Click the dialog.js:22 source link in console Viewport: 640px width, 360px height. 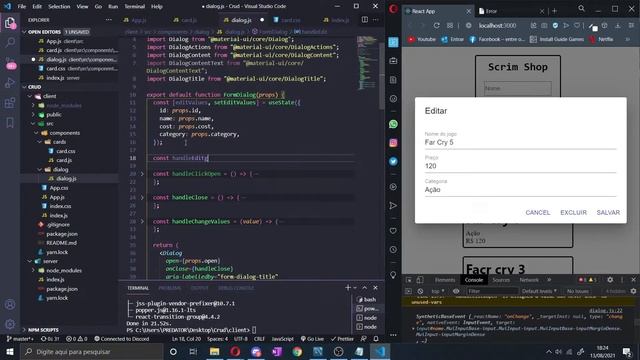(x=606, y=311)
